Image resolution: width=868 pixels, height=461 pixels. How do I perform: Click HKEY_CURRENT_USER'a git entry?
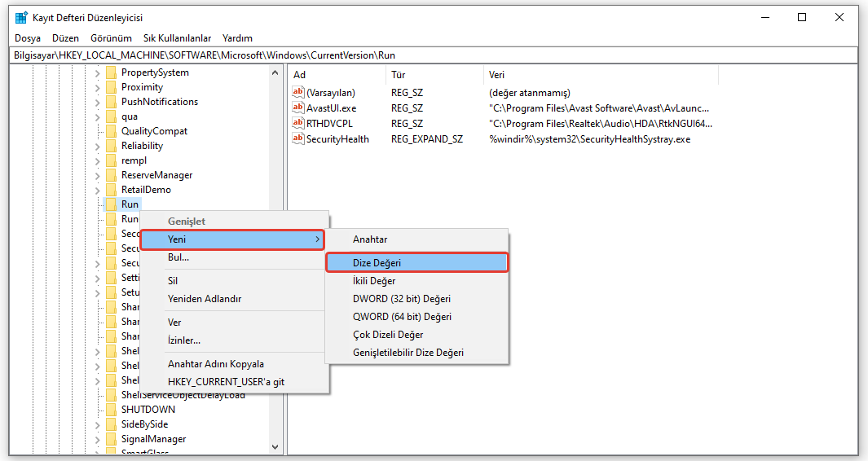(x=226, y=382)
